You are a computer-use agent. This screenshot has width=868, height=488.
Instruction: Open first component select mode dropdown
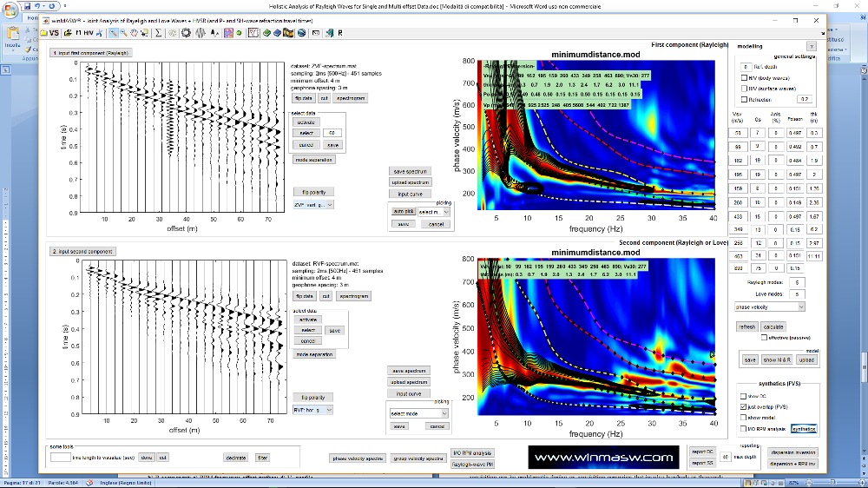433,212
